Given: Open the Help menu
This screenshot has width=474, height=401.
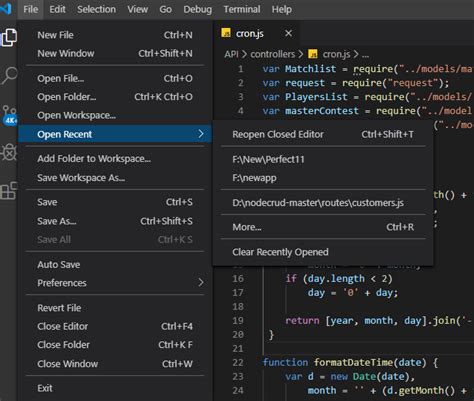Looking at the screenshot, I should tap(281, 9).
